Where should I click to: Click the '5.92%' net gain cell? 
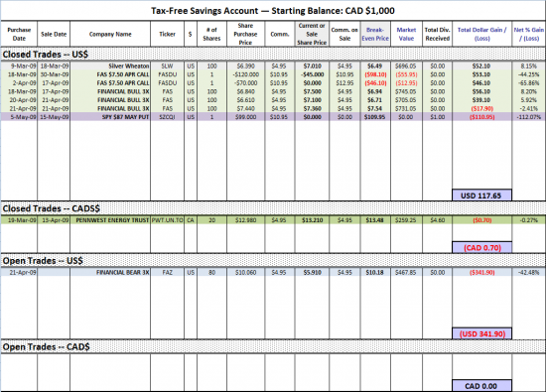click(x=528, y=100)
